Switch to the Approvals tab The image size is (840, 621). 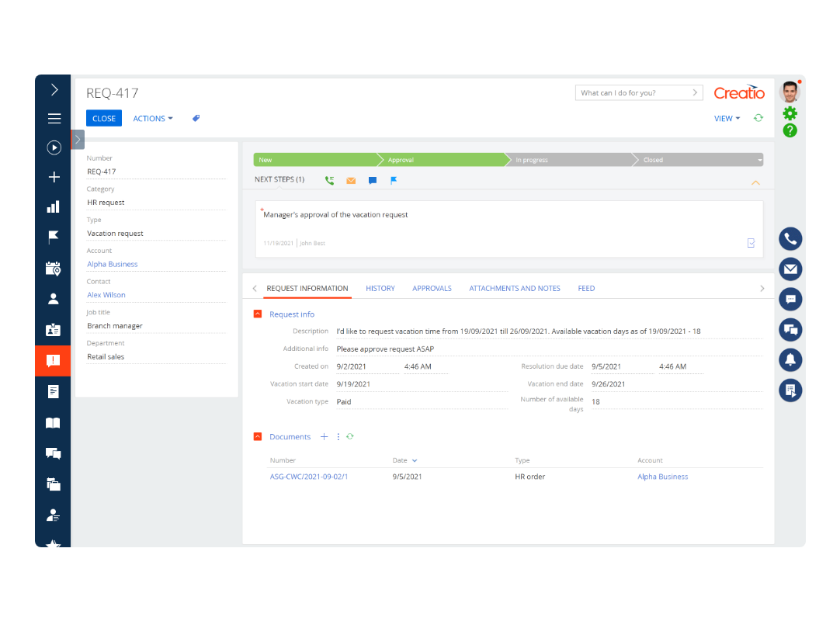432,288
